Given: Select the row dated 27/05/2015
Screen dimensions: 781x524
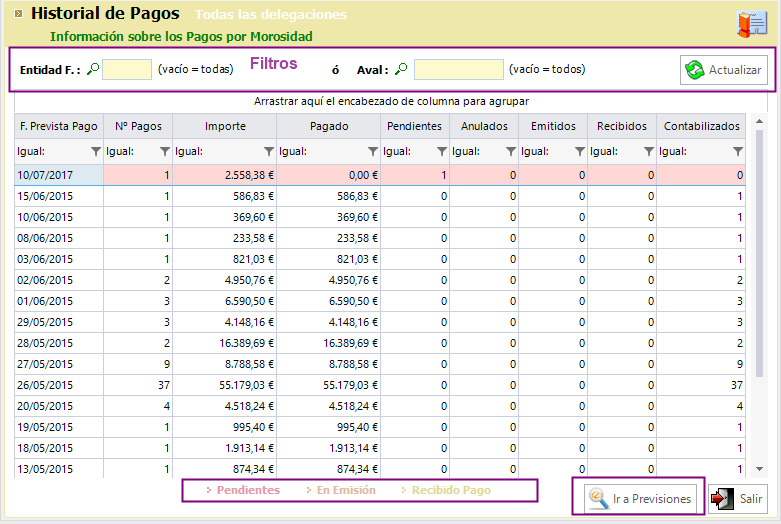Looking at the screenshot, I should 380,364.
